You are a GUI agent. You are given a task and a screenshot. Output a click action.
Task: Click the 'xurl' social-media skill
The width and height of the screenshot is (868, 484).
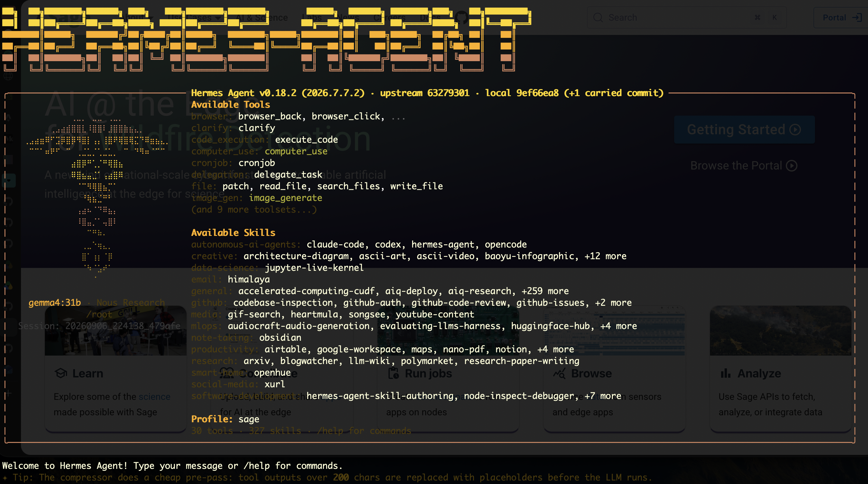coord(275,384)
